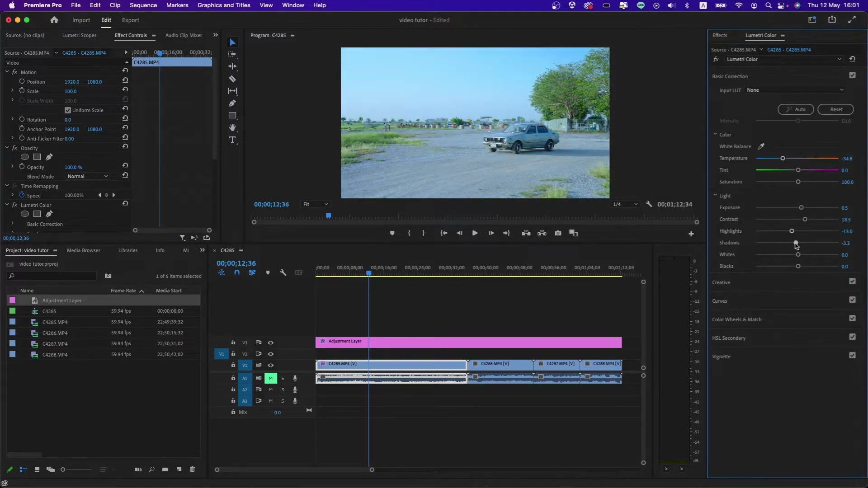868x488 pixels.
Task: Switch to Audio Clip Mixer tab
Action: [184, 35]
